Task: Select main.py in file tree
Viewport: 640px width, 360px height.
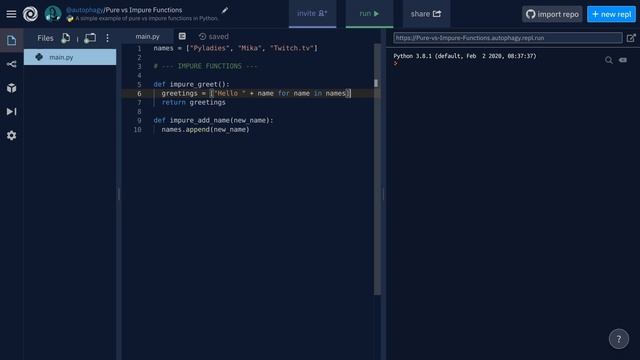Action: pos(70,57)
